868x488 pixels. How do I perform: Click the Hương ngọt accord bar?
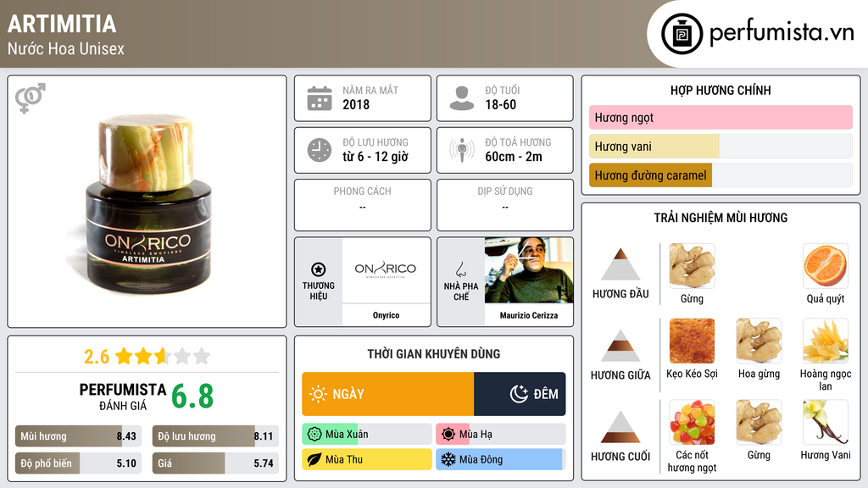(721, 117)
